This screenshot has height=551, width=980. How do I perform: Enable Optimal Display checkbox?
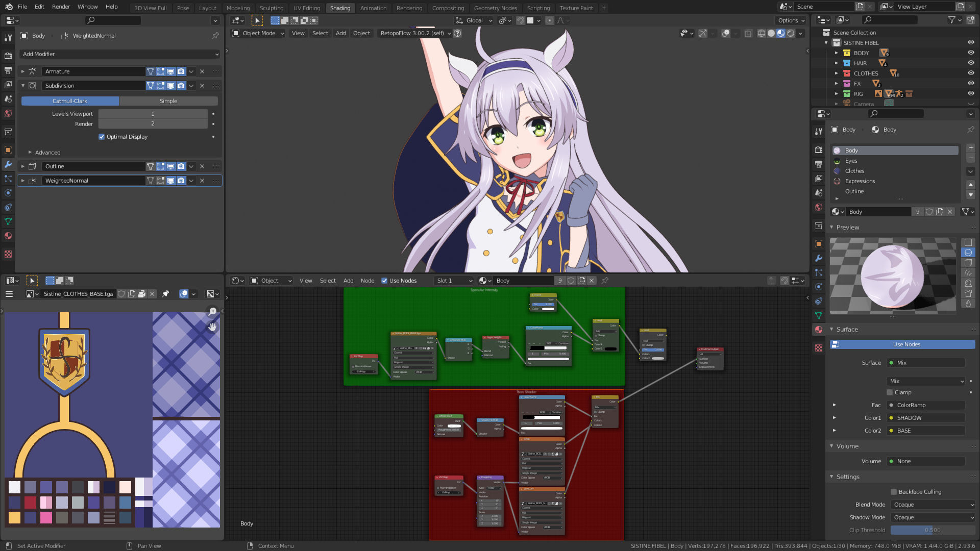(x=102, y=137)
